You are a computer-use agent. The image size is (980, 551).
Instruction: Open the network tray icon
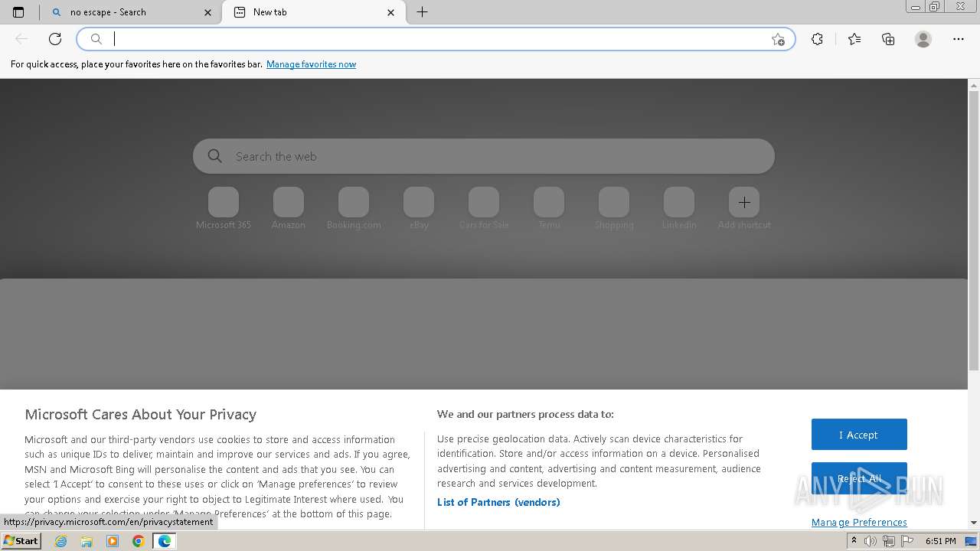(x=889, y=541)
